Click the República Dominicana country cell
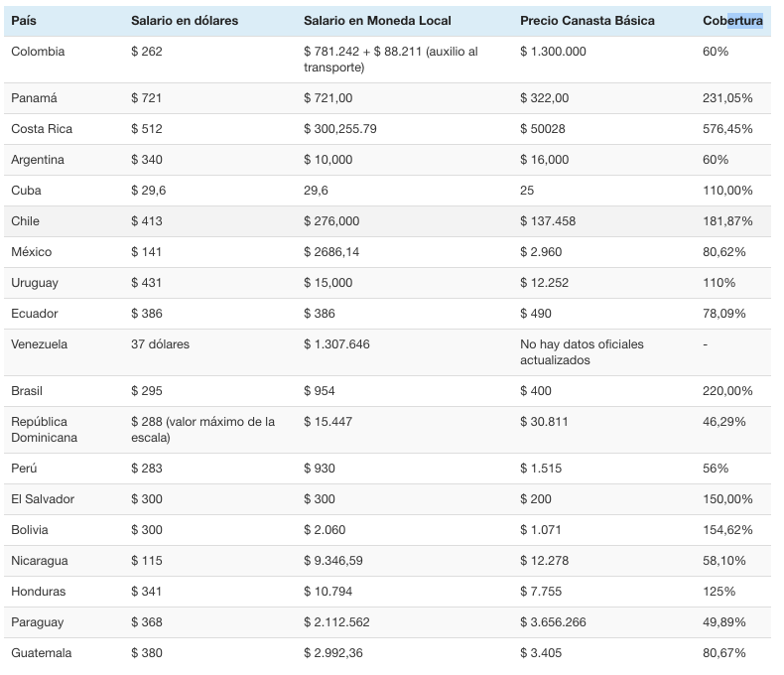 point(44,430)
